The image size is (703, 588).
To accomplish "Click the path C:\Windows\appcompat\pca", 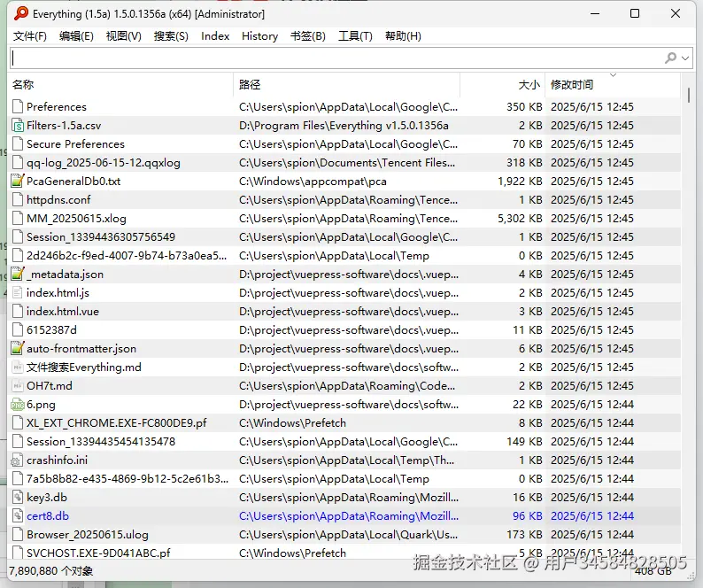I will [313, 182].
